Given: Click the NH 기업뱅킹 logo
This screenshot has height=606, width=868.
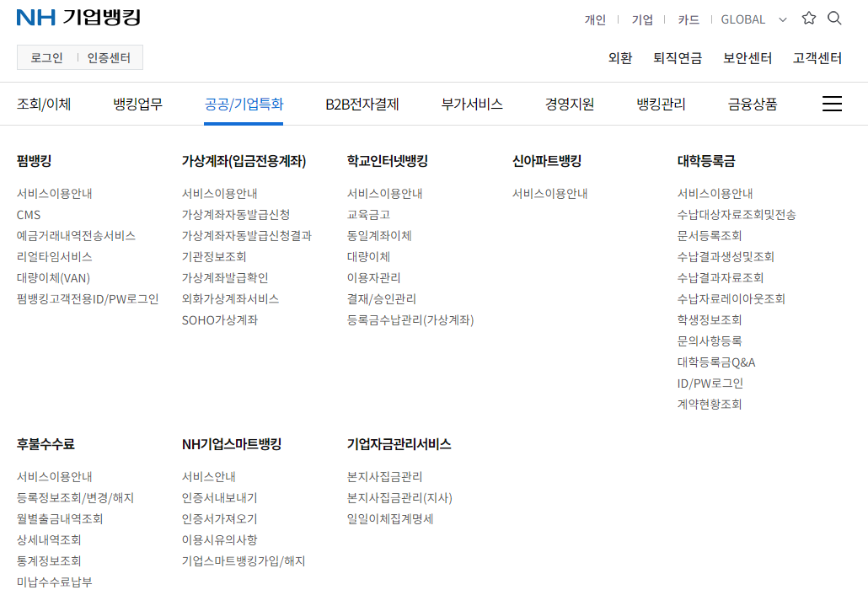Looking at the screenshot, I should (78, 18).
